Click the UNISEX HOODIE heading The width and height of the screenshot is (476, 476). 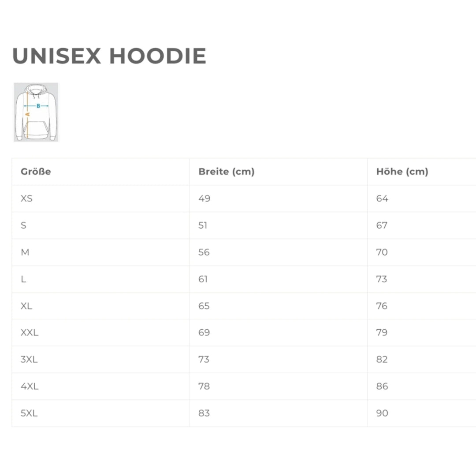click(x=109, y=56)
